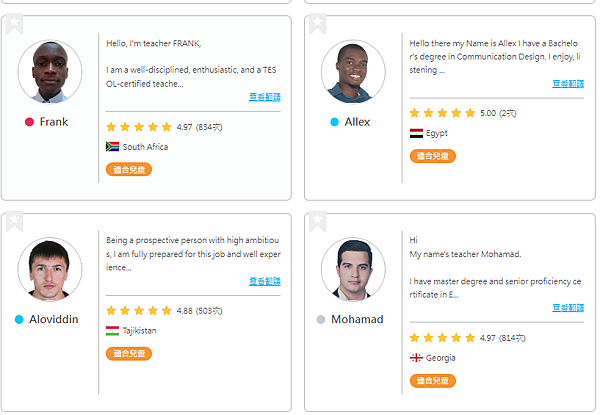Toggle favorite ribbon on Mohamad's card

coord(317,221)
